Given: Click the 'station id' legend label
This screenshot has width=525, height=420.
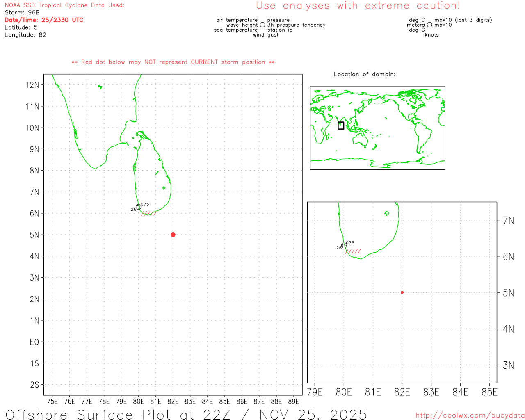Looking at the screenshot, I should coord(280,30).
